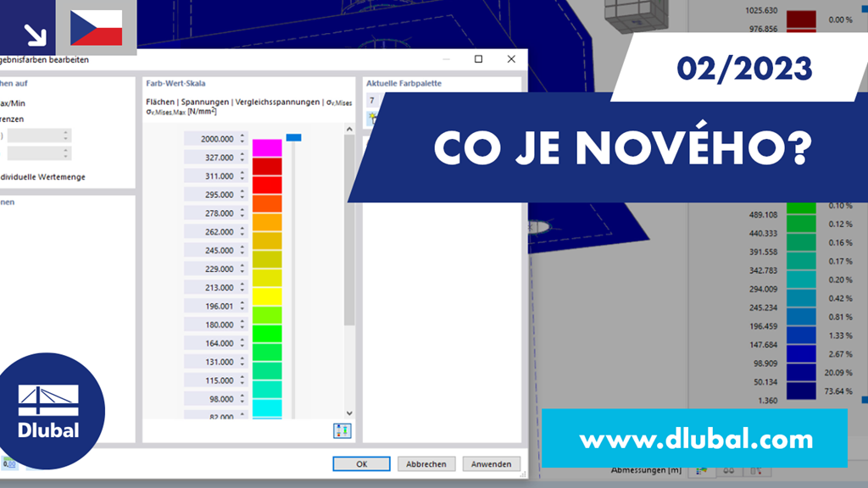Click the 'Farb-Wert-Skala' heading
This screenshot has width=868, height=488.
pos(175,84)
